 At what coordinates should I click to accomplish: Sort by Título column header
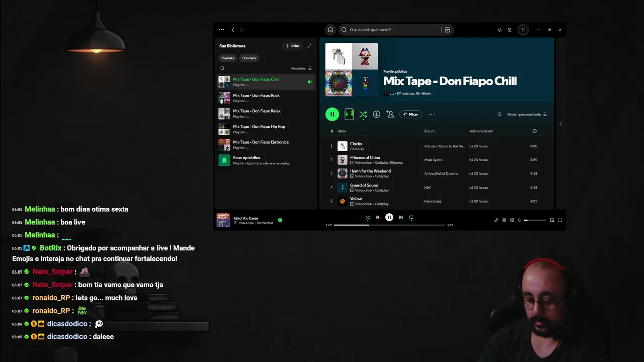click(x=342, y=131)
